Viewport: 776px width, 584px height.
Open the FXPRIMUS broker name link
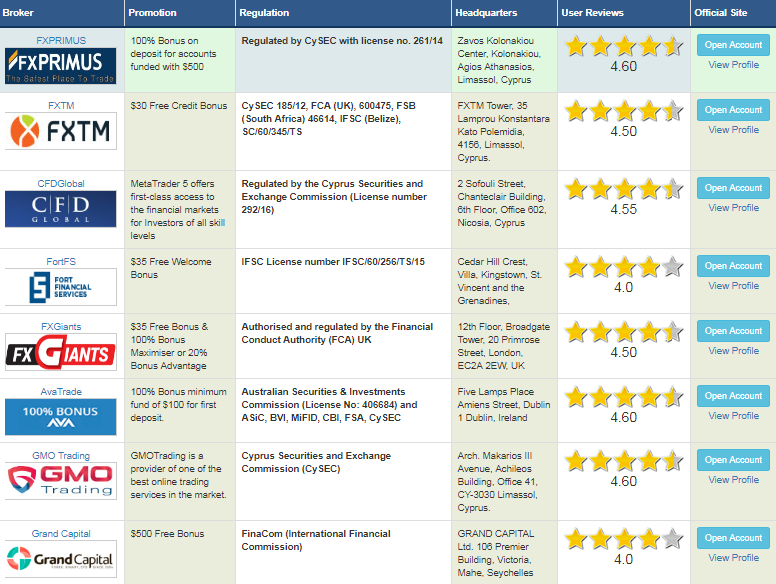[61, 41]
